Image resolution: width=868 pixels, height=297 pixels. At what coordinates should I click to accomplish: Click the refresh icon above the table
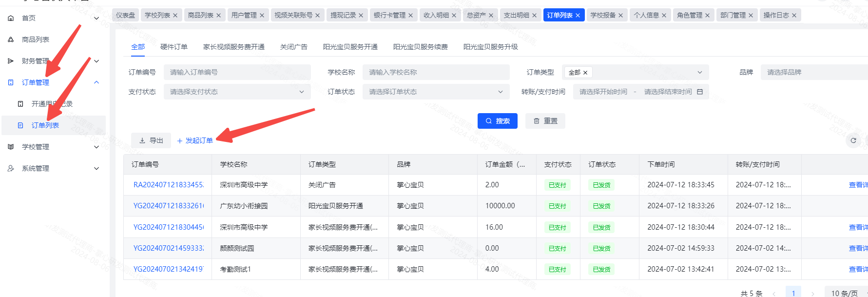tap(853, 140)
